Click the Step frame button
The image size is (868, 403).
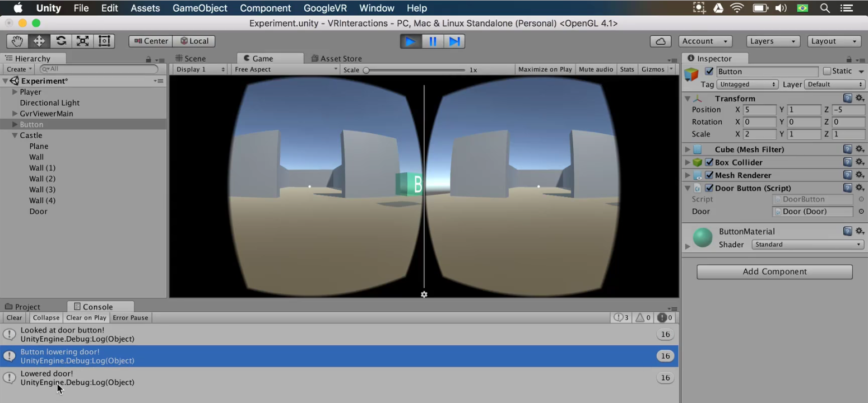pyautogui.click(x=454, y=41)
